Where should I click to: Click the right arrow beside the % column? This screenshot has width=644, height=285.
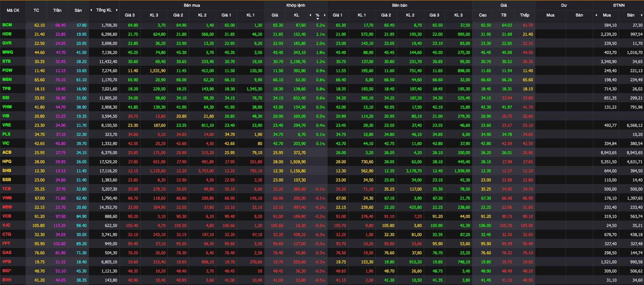pos(325,15)
